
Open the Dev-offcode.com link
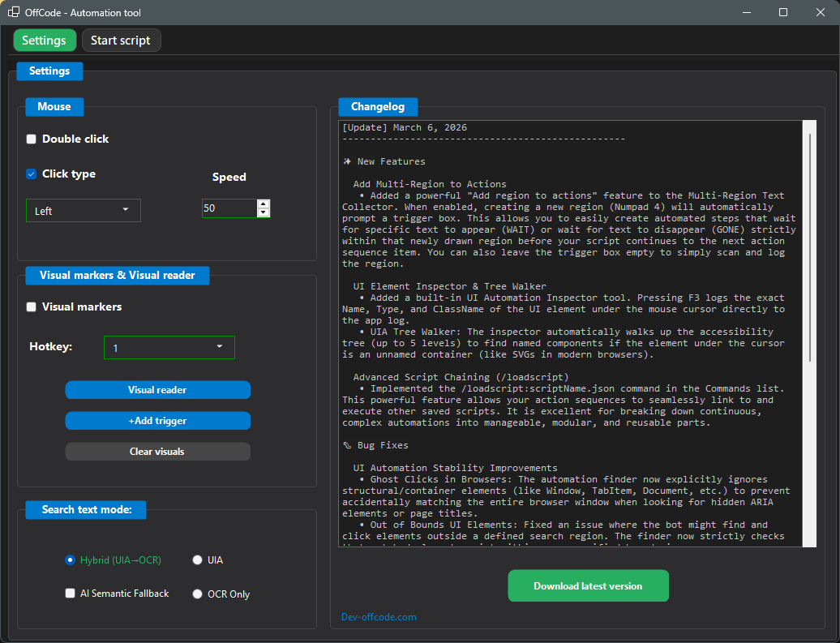coord(378,616)
